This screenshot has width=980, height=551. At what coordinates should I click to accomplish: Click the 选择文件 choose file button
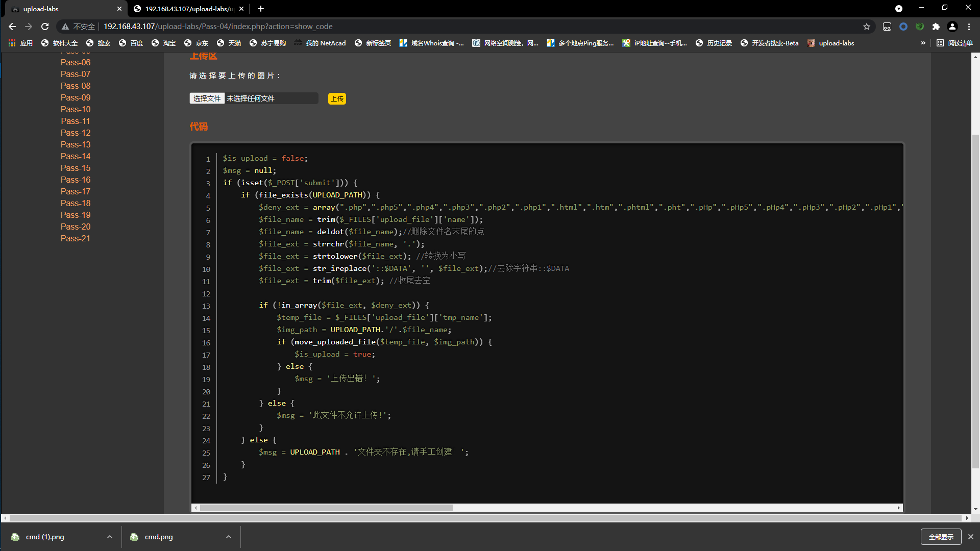pos(207,98)
